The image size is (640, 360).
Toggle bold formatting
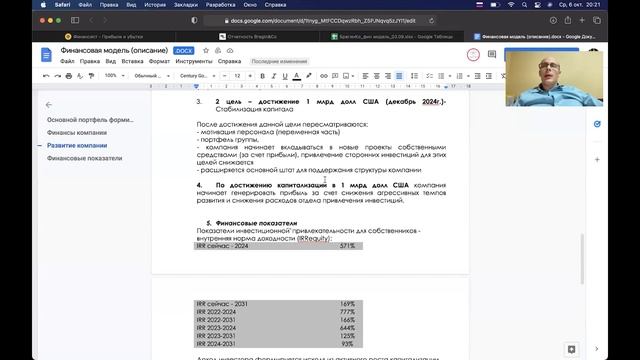click(x=262, y=76)
